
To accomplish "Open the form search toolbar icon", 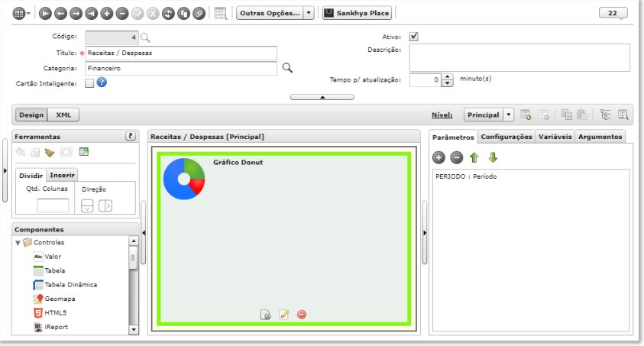I will (221, 13).
